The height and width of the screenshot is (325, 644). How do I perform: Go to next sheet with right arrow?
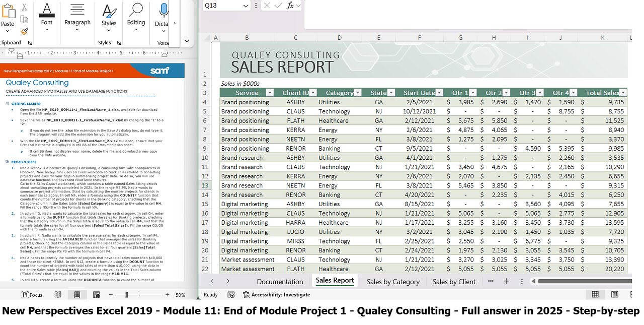(227, 281)
